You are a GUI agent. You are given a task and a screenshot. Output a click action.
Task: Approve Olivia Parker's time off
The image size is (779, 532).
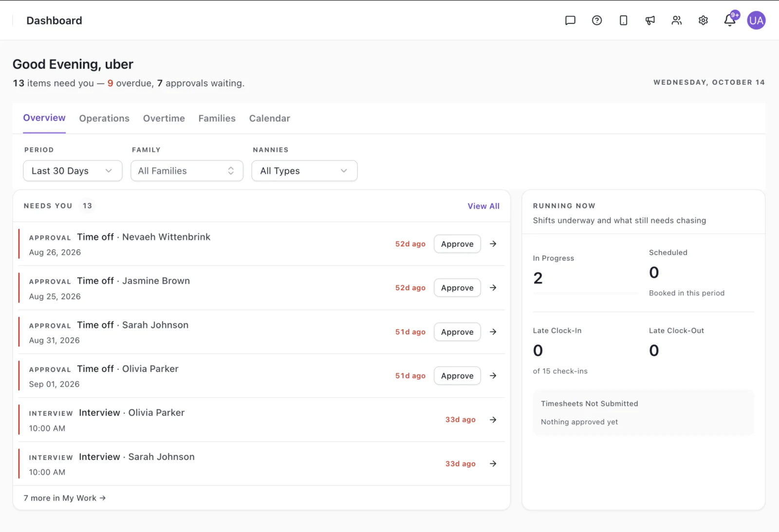tap(457, 376)
